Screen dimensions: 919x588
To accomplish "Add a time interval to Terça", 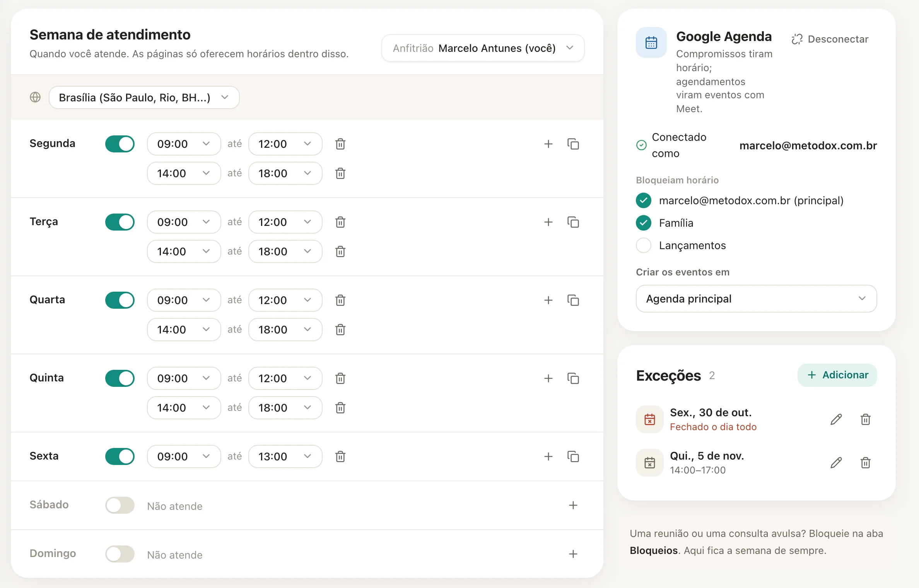I will pos(548,222).
